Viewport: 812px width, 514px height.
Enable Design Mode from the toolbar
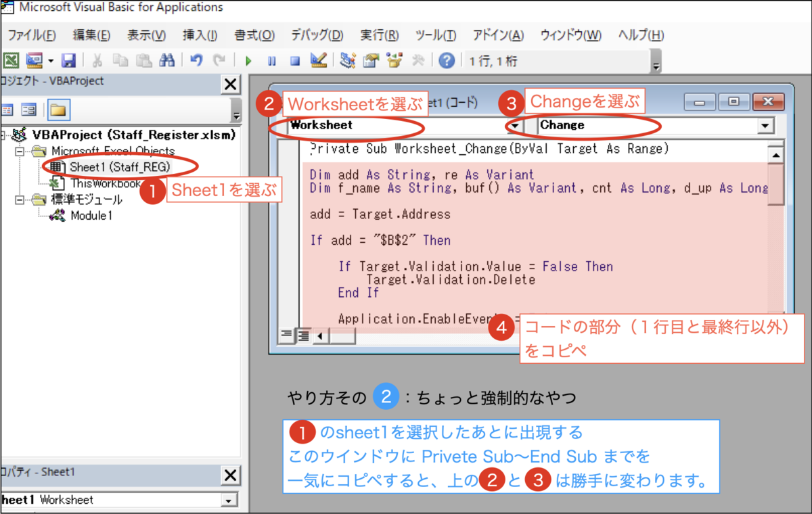coord(319,60)
